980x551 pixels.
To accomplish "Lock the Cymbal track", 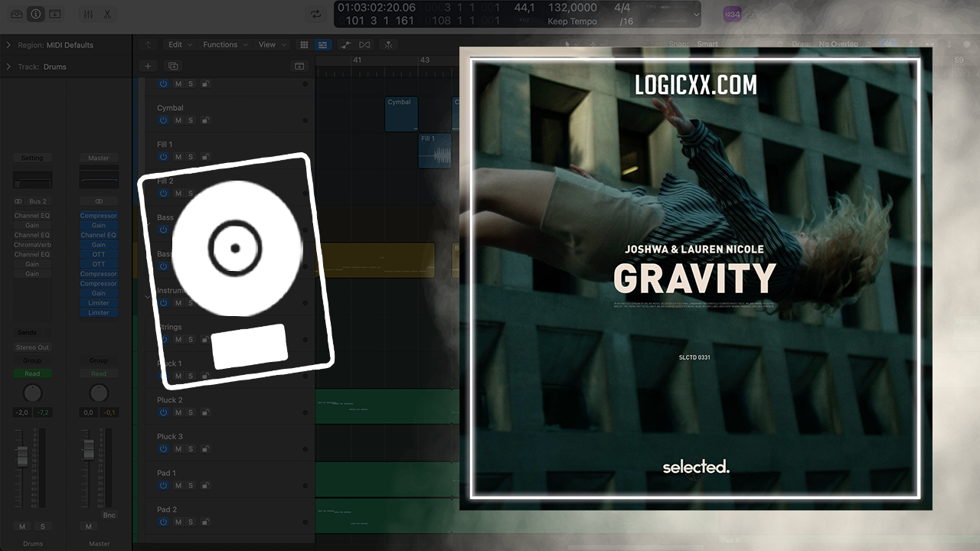I will pos(204,120).
